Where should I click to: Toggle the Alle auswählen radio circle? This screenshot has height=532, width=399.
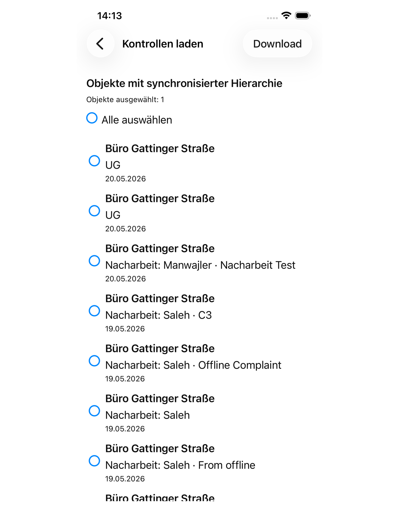[x=92, y=118]
